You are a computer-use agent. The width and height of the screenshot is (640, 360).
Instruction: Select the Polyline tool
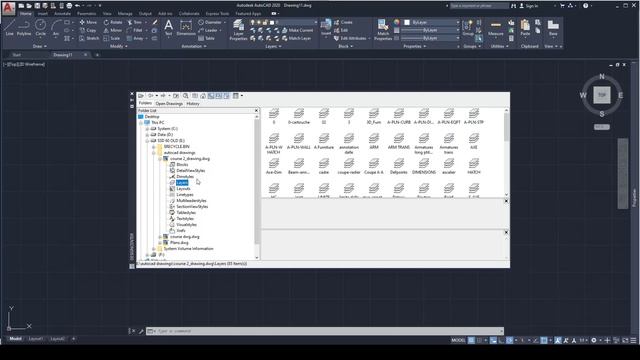(x=24, y=28)
